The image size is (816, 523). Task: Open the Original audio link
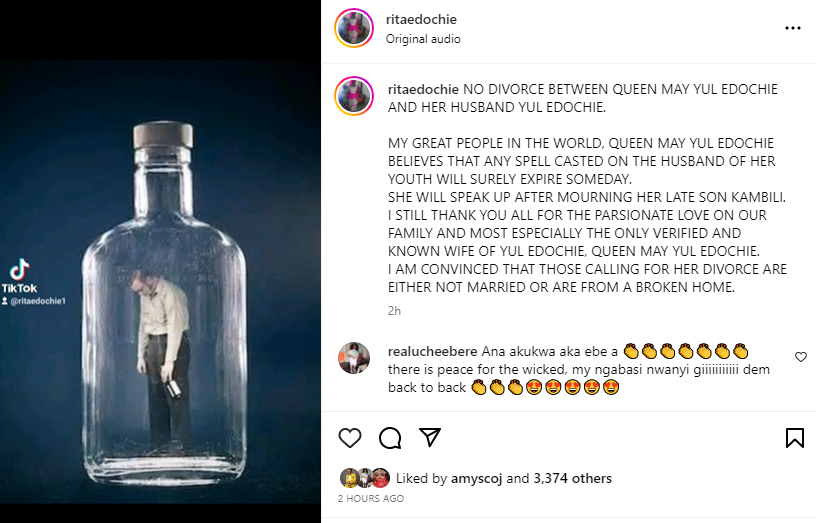423,39
